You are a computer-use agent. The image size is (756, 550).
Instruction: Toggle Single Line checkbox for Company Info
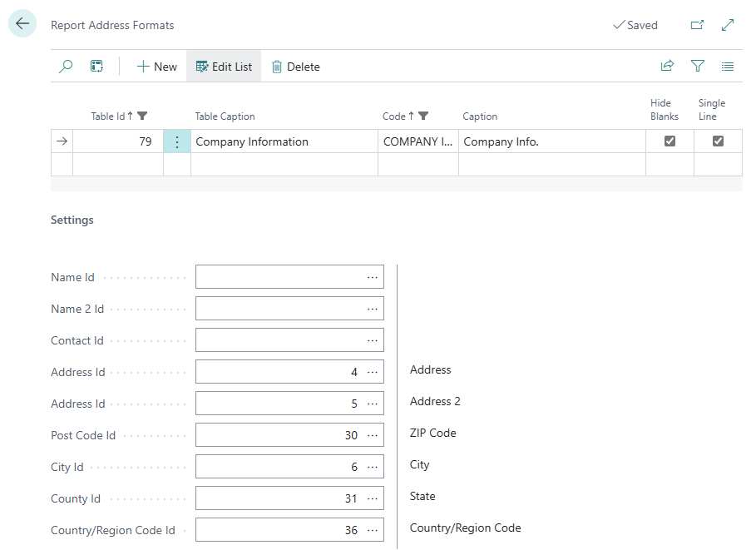[x=718, y=141]
